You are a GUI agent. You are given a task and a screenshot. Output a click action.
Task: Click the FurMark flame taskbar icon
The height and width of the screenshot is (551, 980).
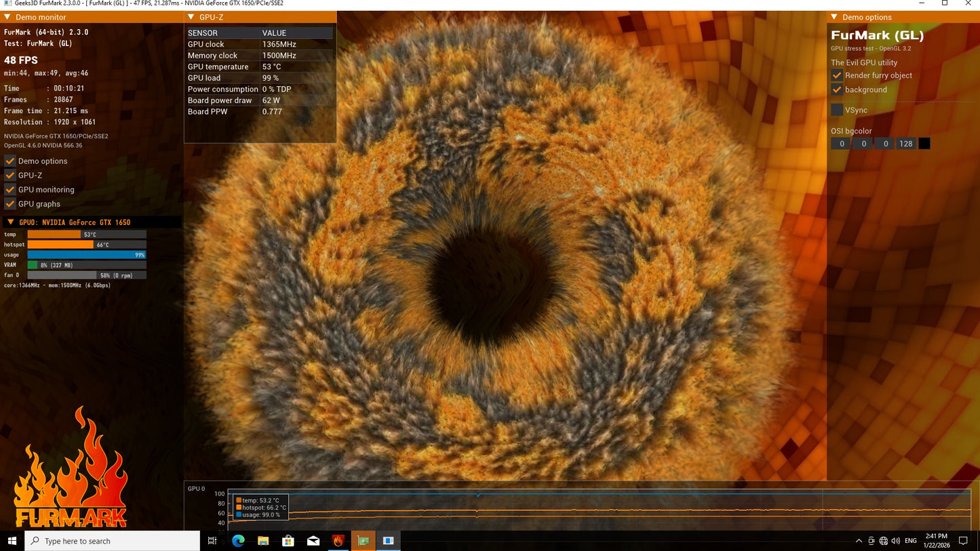338,541
